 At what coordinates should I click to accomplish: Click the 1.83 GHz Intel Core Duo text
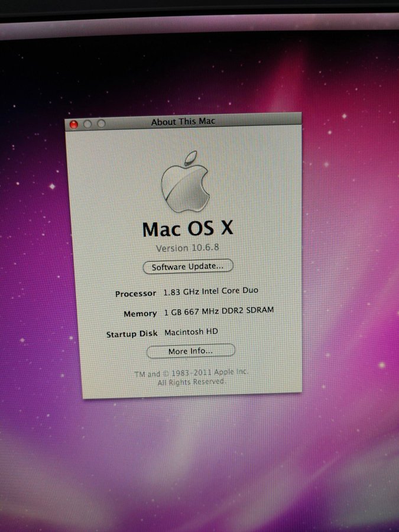pyautogui.click(x=210, y=291)
